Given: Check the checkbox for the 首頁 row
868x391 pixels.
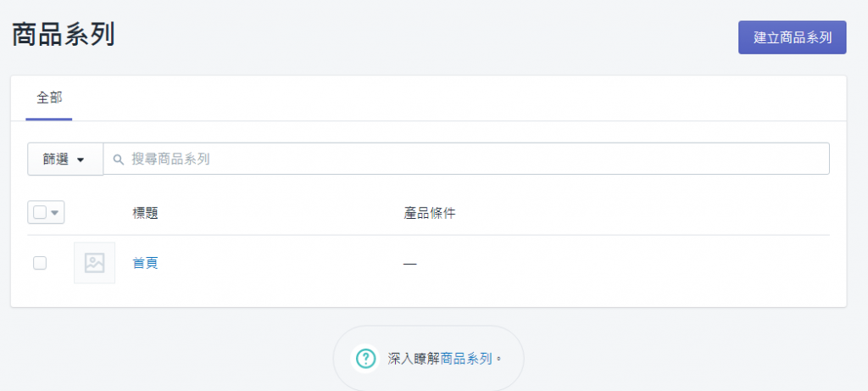Looking at the screenshot, I should 40,263.
